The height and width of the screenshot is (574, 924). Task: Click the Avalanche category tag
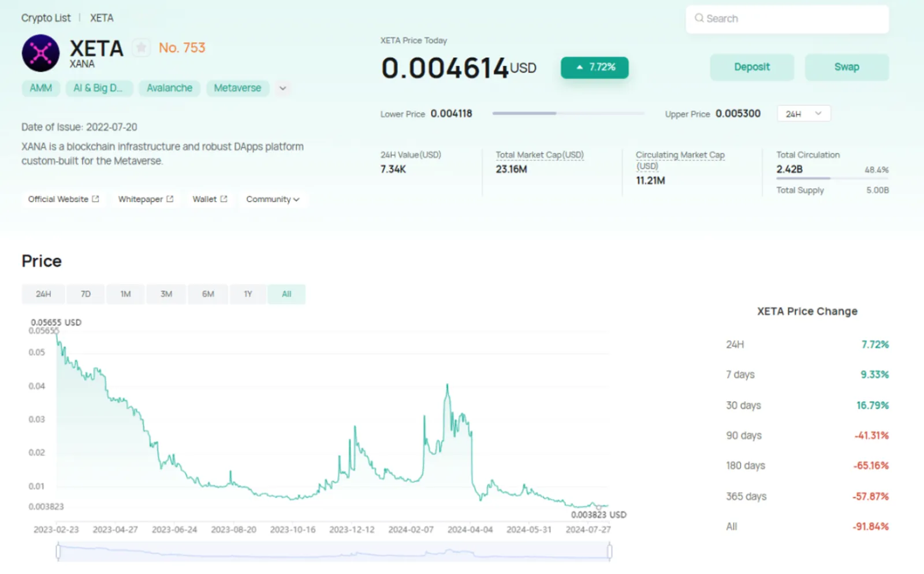[x=169, y=88]
